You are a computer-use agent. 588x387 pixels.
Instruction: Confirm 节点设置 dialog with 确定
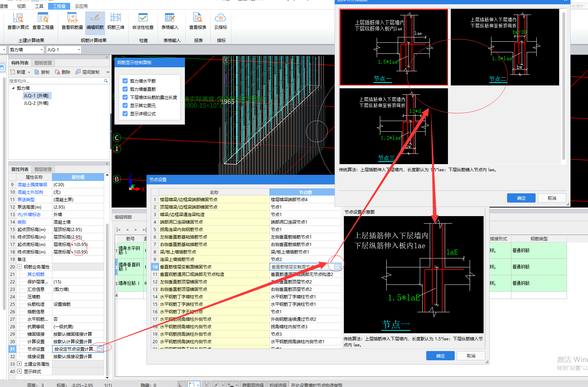440,356
